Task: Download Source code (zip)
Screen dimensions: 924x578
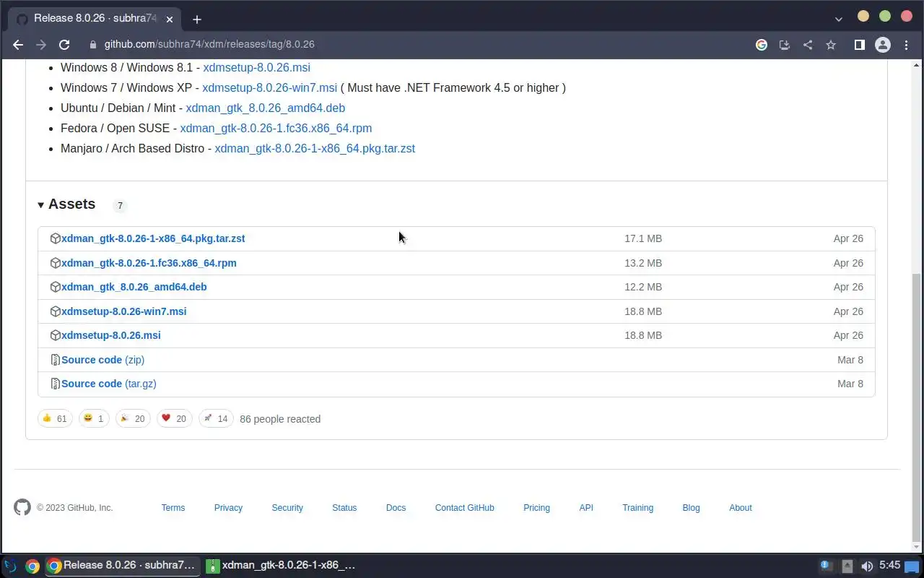Action: 103,360
